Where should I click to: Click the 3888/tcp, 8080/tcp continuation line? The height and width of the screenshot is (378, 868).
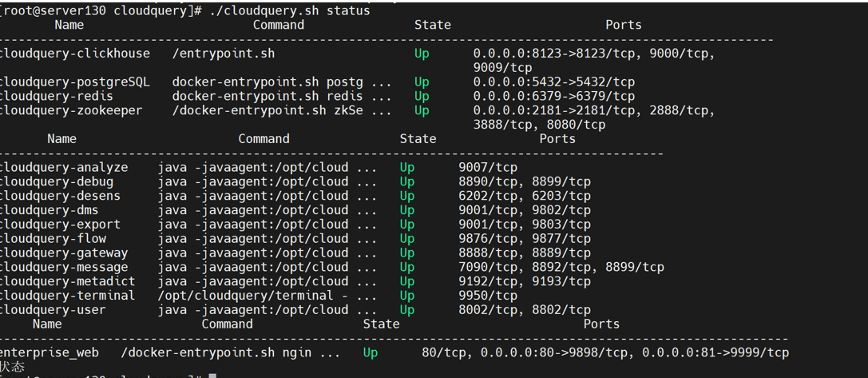[539, 125]
